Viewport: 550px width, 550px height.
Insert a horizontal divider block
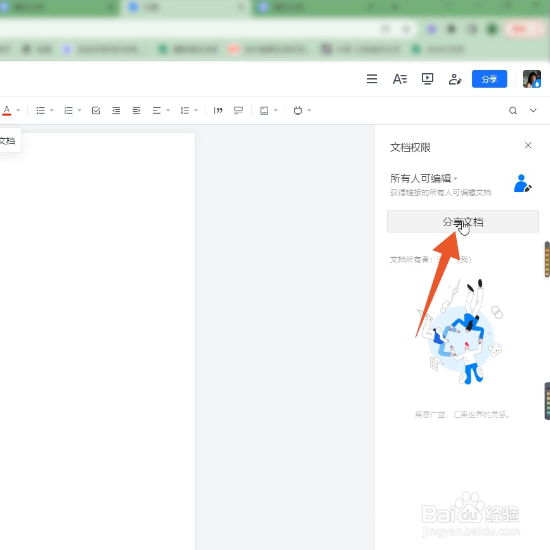point(238,110)
